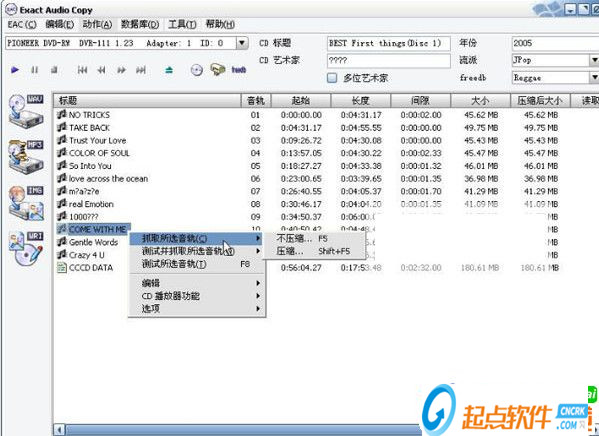This screenshot has height=436, width=599.
Task: Select the Trust Your Love track
Action: (97, 140)
